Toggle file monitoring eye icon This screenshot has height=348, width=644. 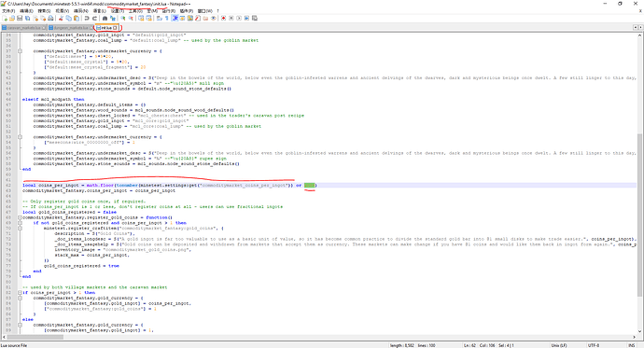point(213,19)
